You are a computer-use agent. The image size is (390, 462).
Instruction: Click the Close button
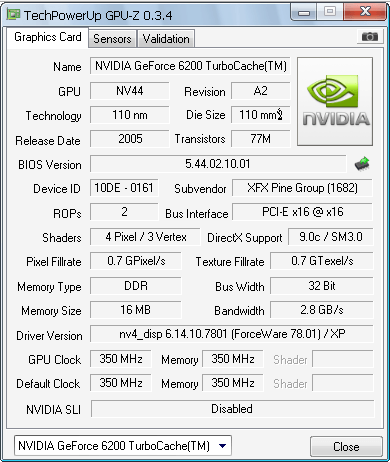point(346,447)
